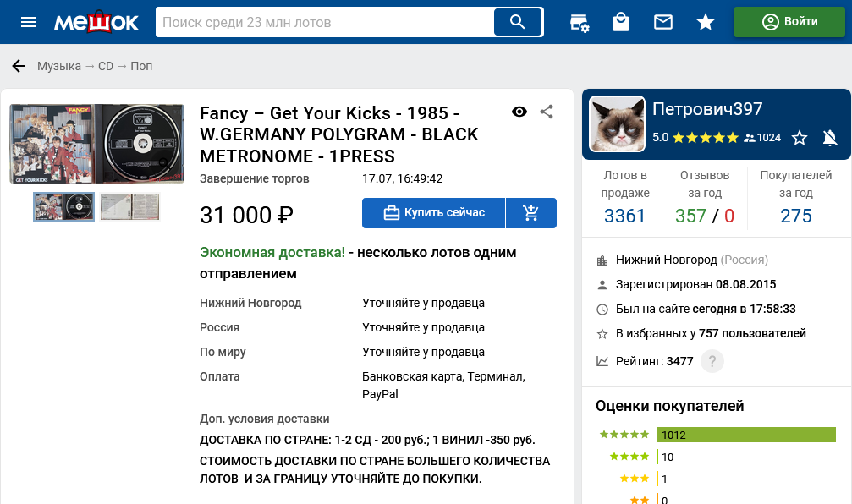This screenshot has height=504, width=852.
Task: Add lot to cart with cart icon
Action: 530,213
